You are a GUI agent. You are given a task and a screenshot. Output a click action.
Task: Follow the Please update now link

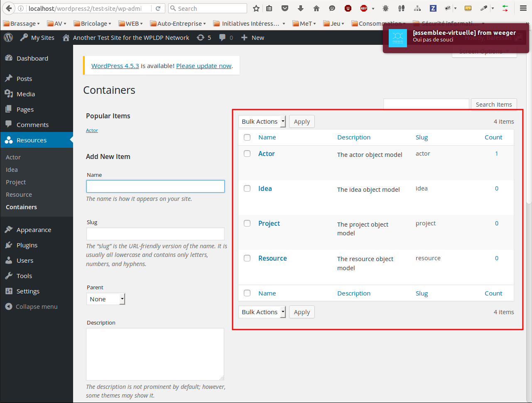pyautogui.click(x=203, y=66)
